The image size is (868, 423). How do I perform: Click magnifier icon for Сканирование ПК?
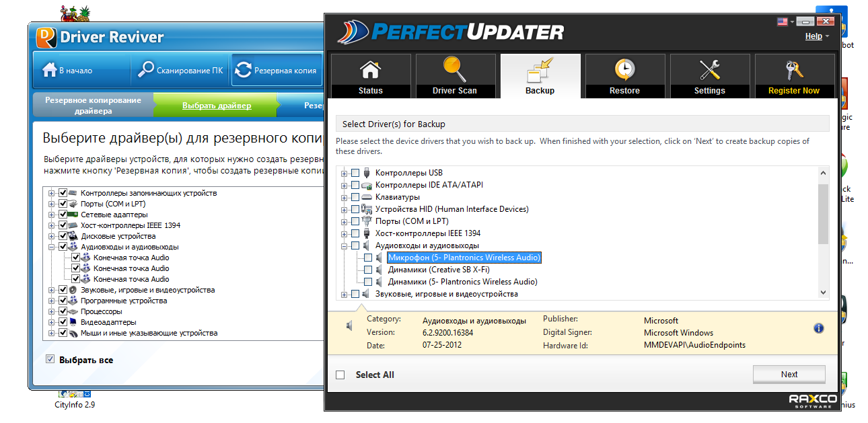click(146, 70)
